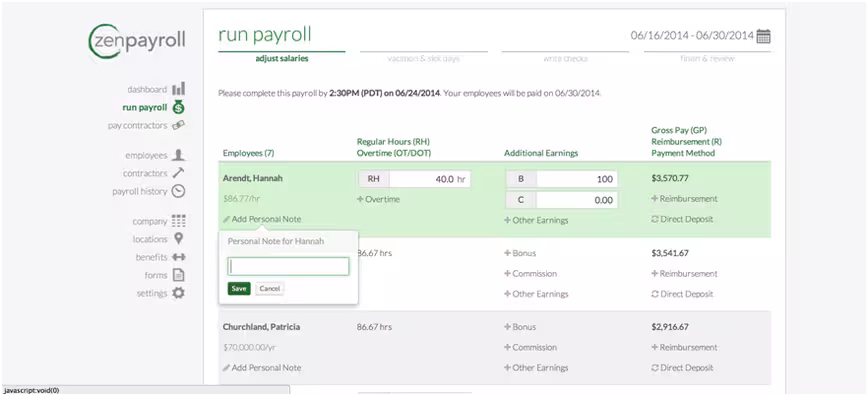Switch to write checks step

click(x=565, y=58)
